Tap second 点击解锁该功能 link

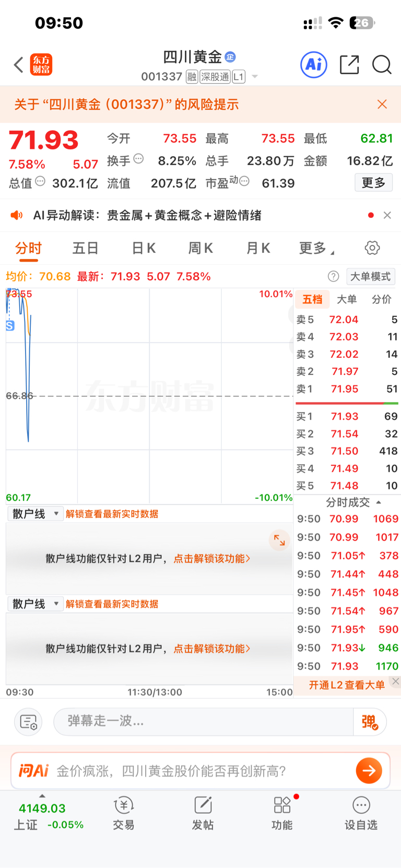pyautogui.click(x=212, y=649)
